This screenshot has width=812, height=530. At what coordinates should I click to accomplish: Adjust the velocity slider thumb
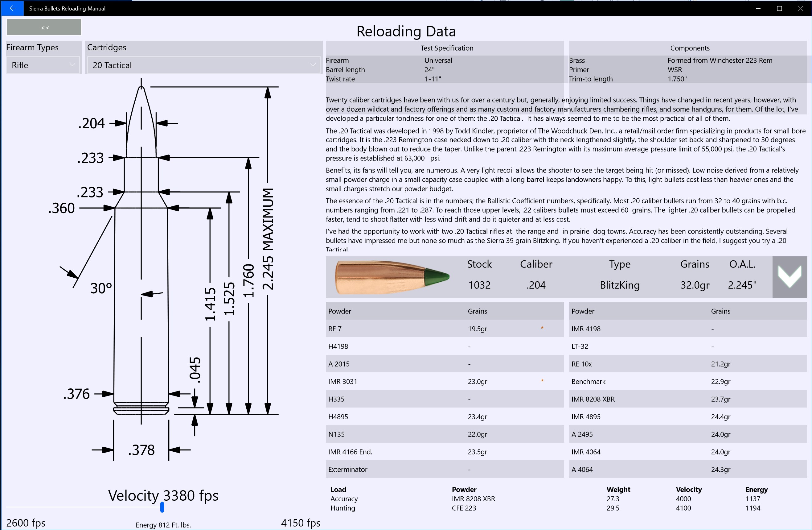[162, 507]
